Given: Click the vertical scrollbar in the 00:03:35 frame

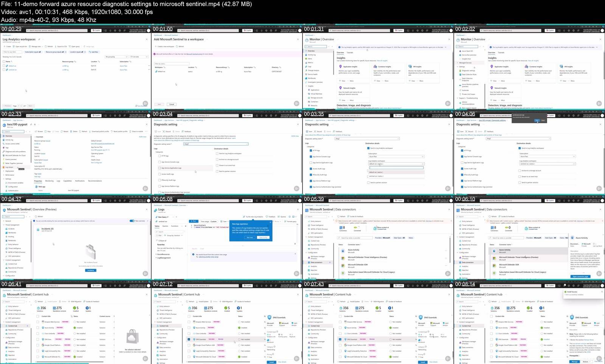Looking at the screenshot, I should (452, 163).
